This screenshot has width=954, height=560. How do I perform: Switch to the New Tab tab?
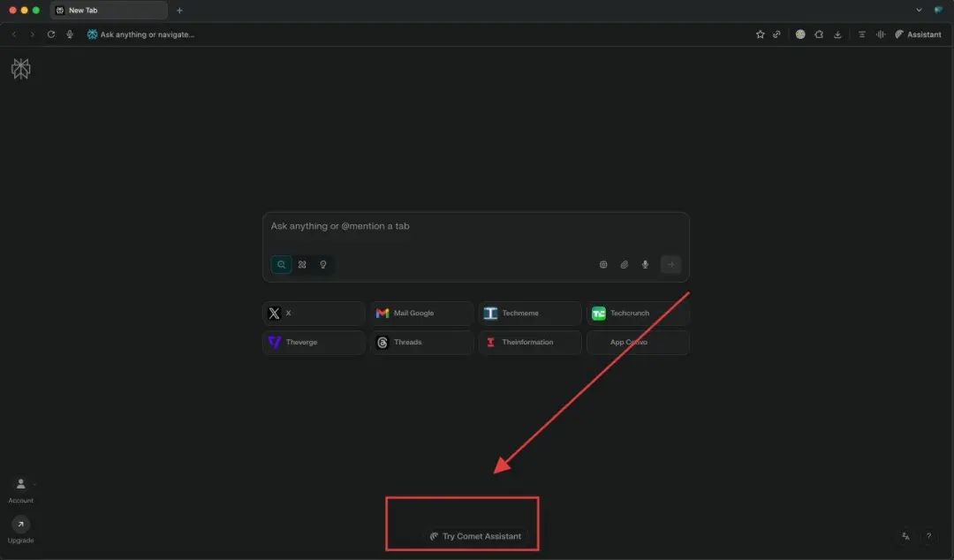pyautogui.click(x=109, y=11)
